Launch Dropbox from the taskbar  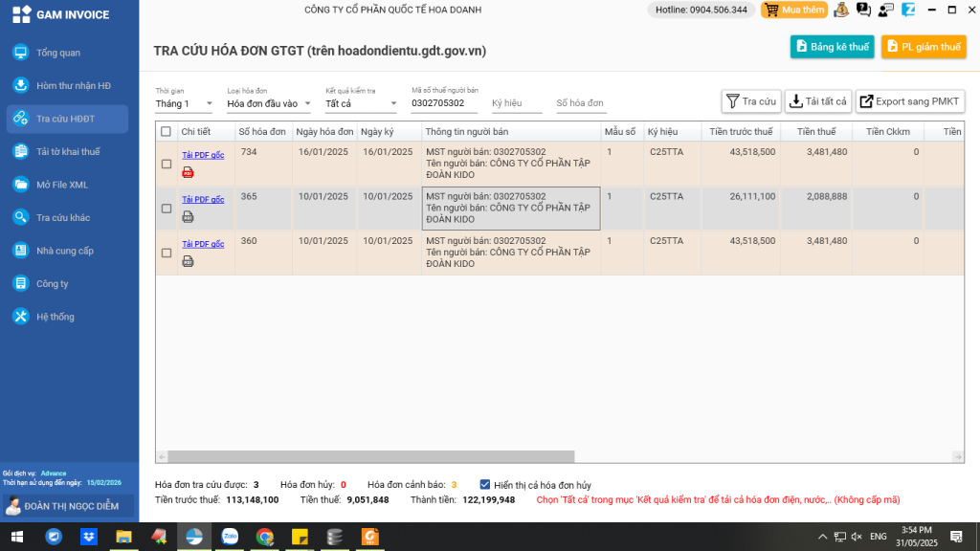[89, 537]
